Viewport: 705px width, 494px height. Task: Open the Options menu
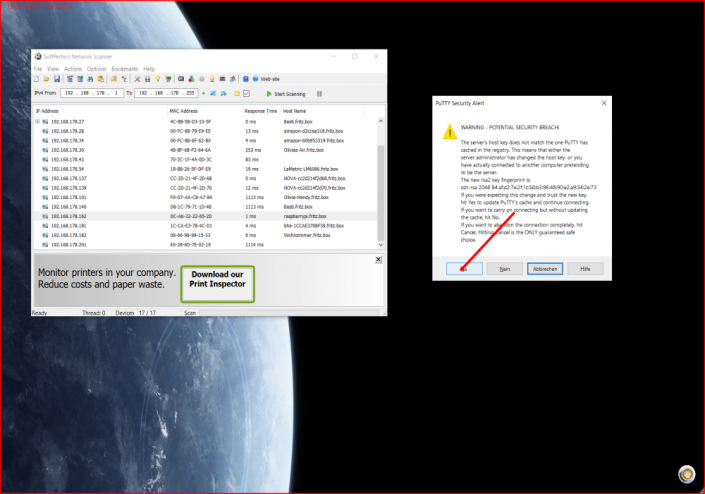pos(96,69)
